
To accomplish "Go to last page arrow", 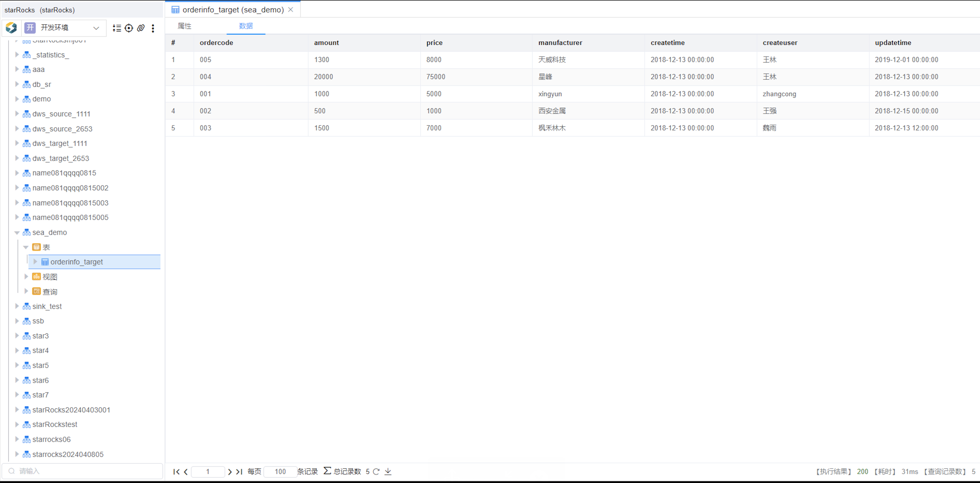I will click(239, 472).
